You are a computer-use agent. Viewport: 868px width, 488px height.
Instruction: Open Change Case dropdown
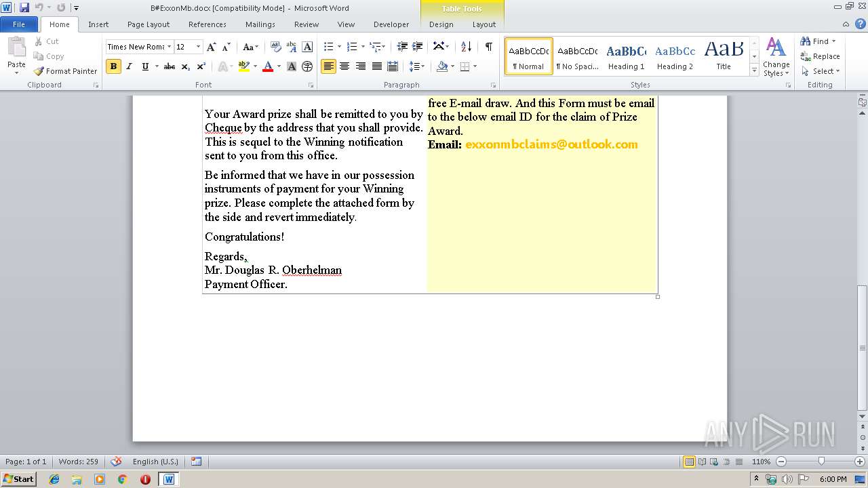pos(250,47)
